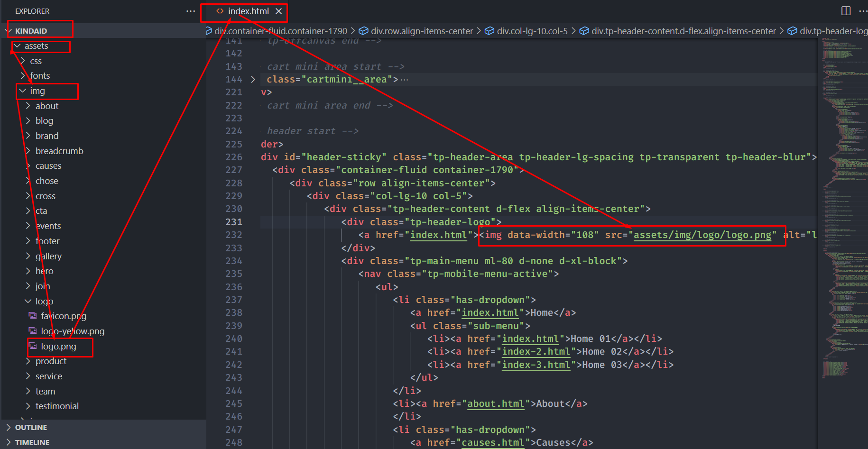868x449 pixels.
Task: Click the cube icon before div.row.align-items-center breadcrumb
Action: (363, 31)
